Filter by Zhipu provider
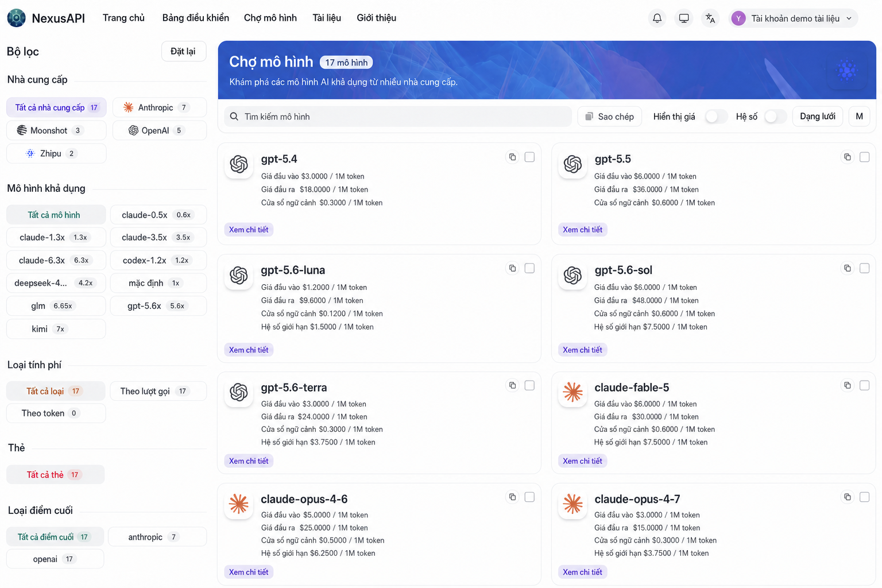The width and height of the screenshot is (882, 588). [x=56, y=153]
